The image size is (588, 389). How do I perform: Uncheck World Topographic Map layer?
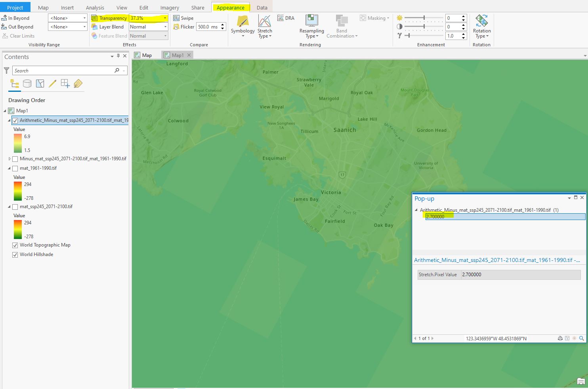15,245
